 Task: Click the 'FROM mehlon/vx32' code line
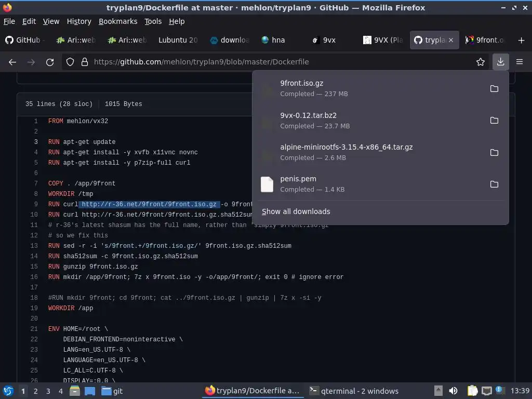[x=78, y=121]
